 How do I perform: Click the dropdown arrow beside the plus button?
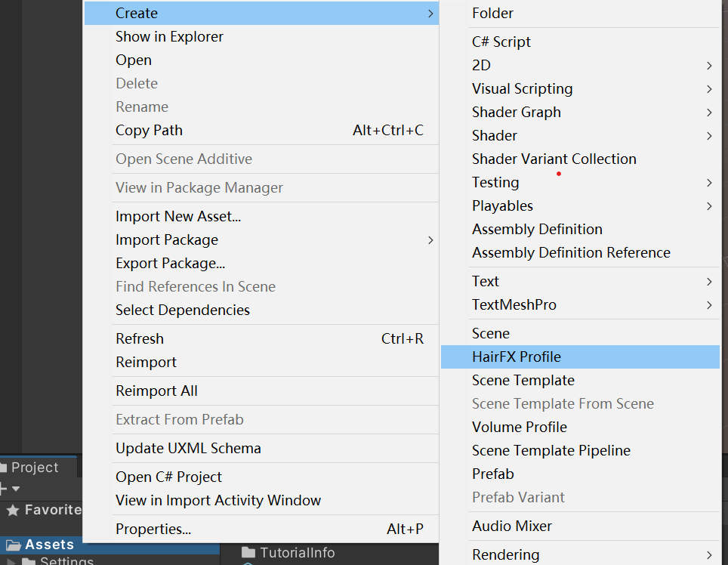pyautogui.click(x=14, y=489)
